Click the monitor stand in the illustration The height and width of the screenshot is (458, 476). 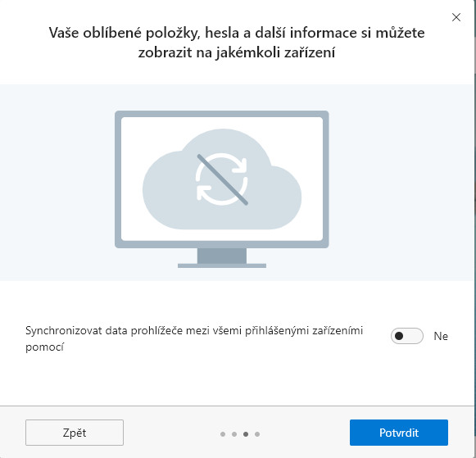[x=222, y=256]
